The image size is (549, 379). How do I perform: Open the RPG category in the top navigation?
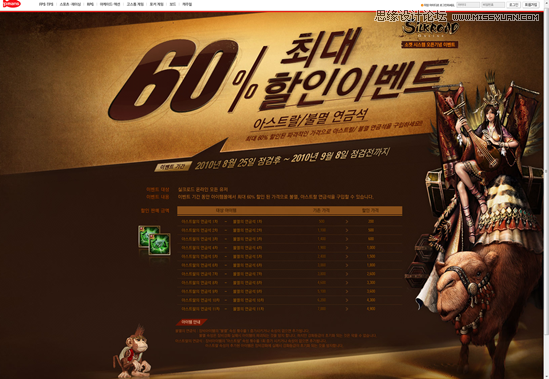(x=90, y=5)
